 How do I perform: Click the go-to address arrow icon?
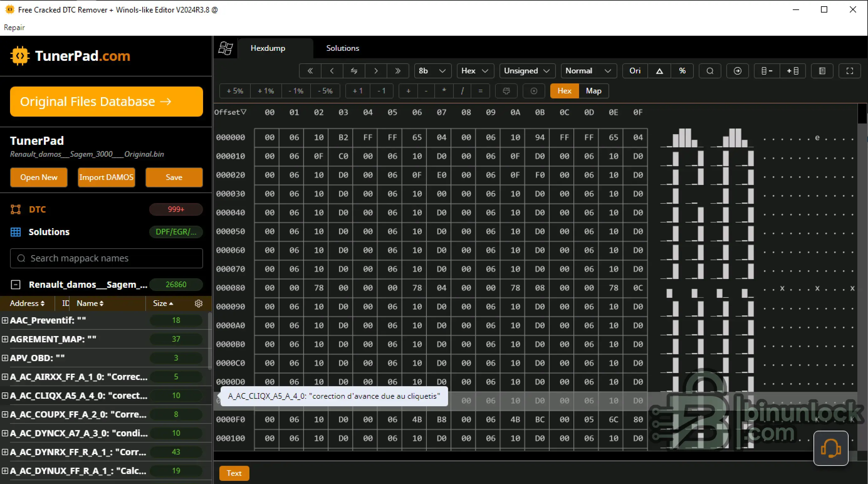click(738, 71)
